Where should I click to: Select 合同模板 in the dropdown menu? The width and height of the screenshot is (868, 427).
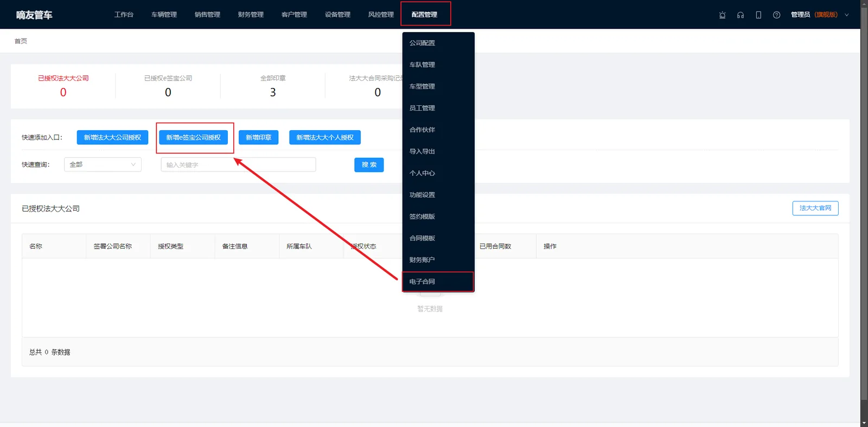(x=438, y=238)
